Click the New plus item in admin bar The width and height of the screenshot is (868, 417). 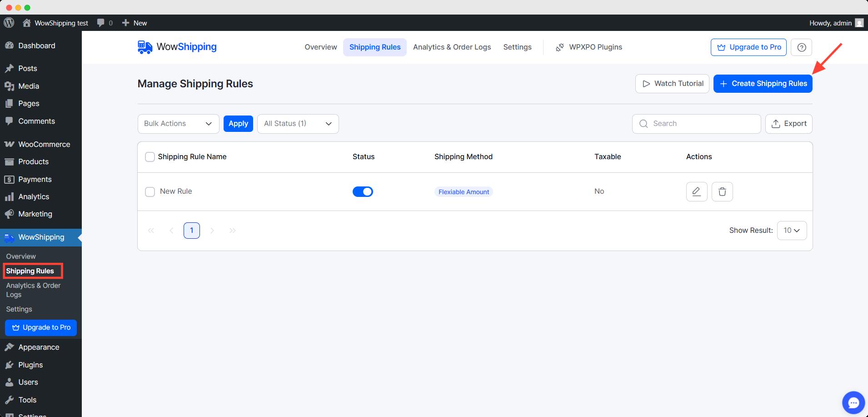pos(135,23)
